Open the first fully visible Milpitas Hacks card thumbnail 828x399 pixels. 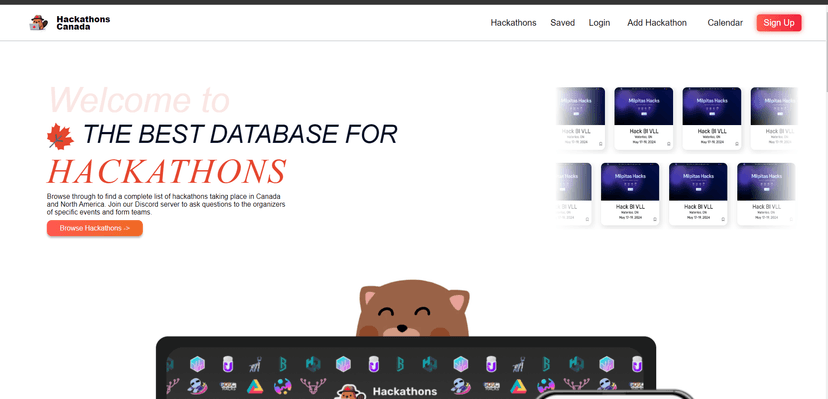pyautogui.click(x=643, y=106)
